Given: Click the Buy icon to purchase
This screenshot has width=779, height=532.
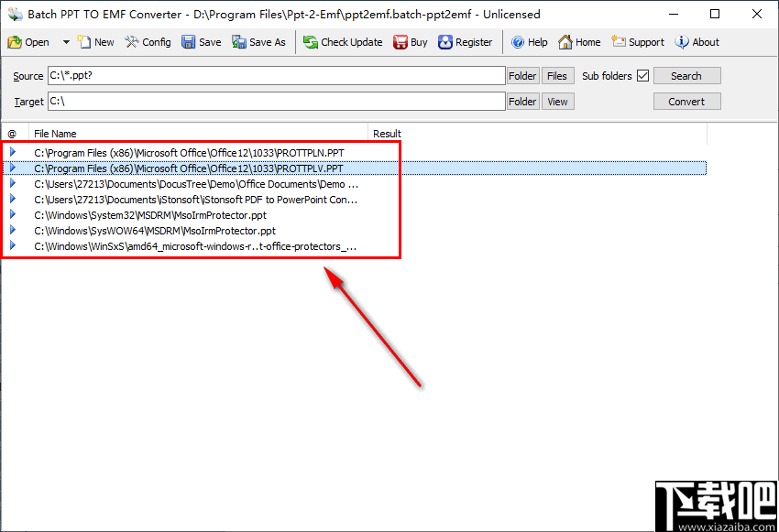Looking at the screenshot, I should pyautogui.click(x=410, y=41).
